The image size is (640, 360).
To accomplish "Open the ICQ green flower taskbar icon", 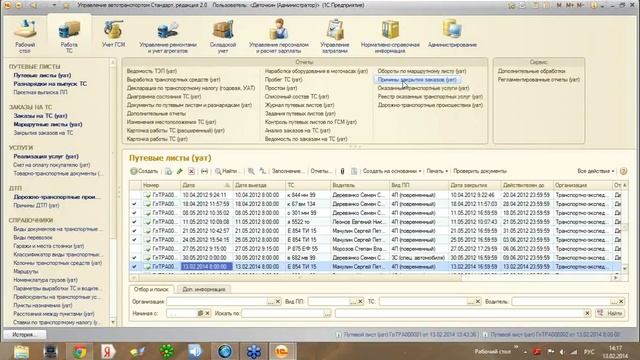I will coord(167,351).
